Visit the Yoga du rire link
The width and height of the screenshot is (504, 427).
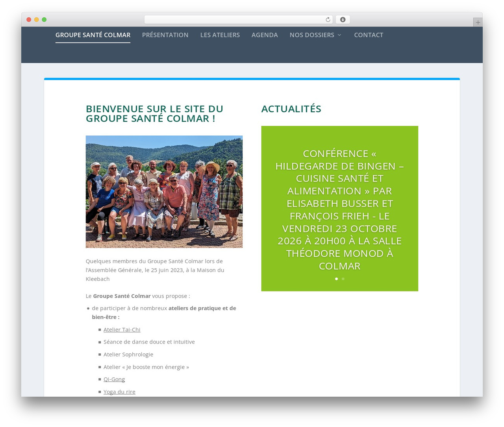click(x=119, y=392)
